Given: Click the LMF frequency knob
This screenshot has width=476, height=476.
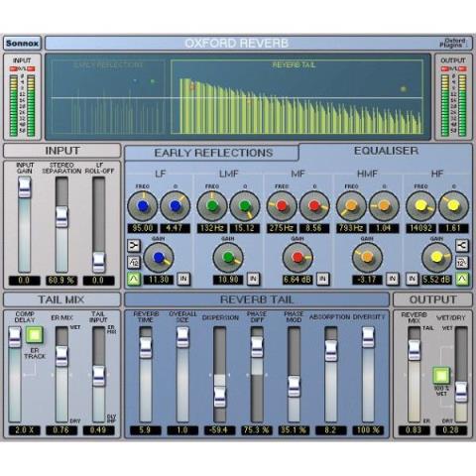Looking at the screenshot, I should tap(212, 206).
